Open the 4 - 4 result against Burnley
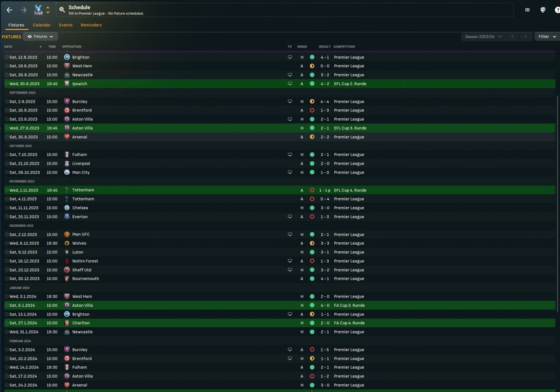Screen dimensions: 560x392 tap(325, 102)
